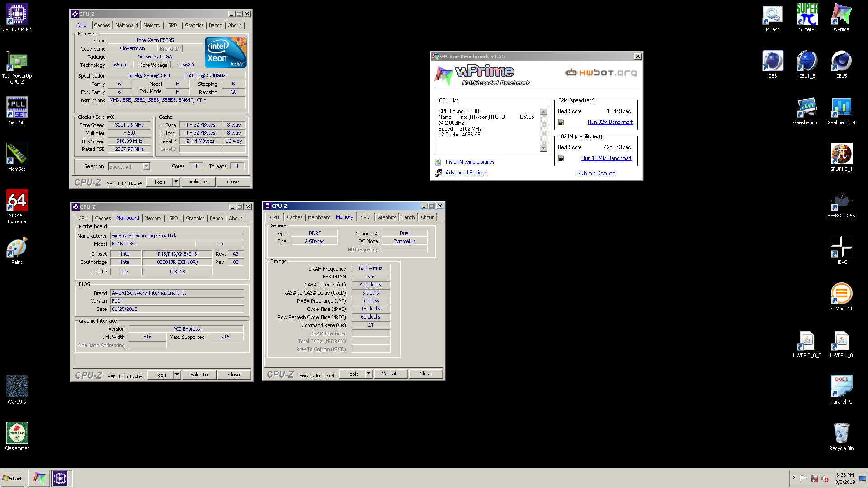Screen dimensions: 868x488
Task: Click Close button in Memory CPU-Z window
Action: tap(425, 374)
